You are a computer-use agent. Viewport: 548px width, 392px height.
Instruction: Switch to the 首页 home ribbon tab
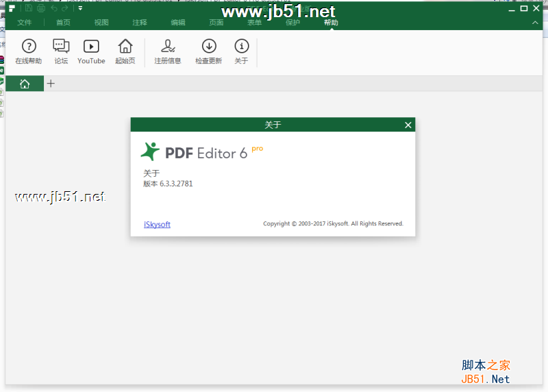pos(63,23)
